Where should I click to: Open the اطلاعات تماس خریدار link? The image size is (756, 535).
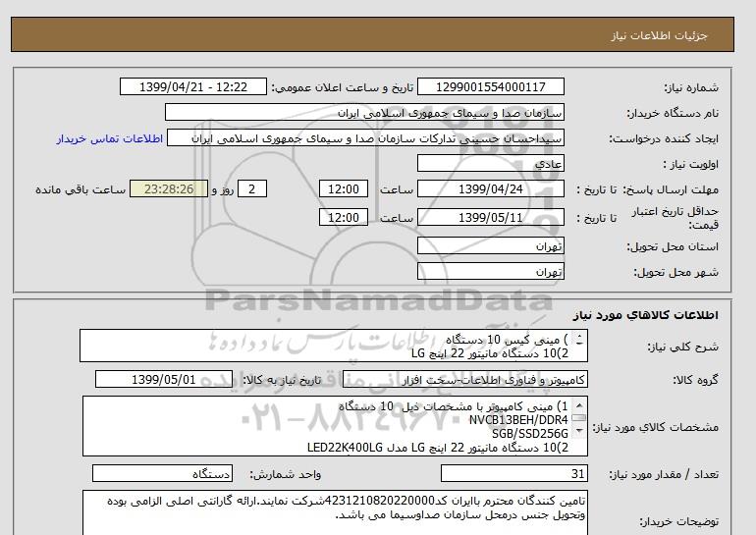107,138
